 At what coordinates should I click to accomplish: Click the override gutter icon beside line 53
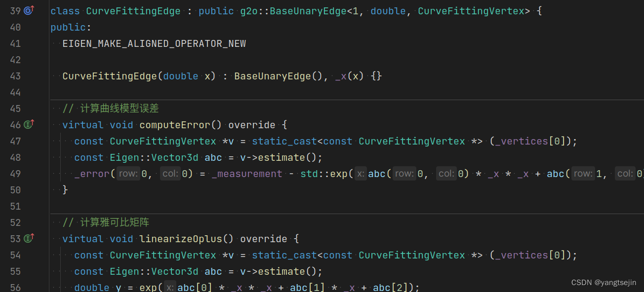click(x=29, y=238)
